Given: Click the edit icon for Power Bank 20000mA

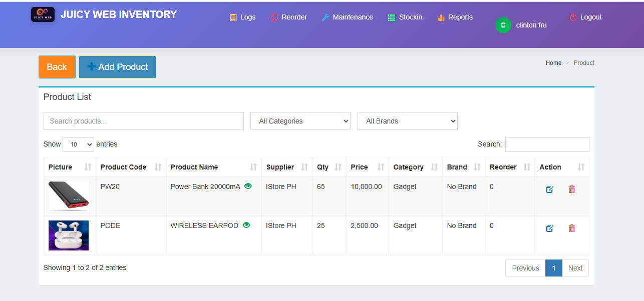Looking at the screenshot, I should pos(550,189).
